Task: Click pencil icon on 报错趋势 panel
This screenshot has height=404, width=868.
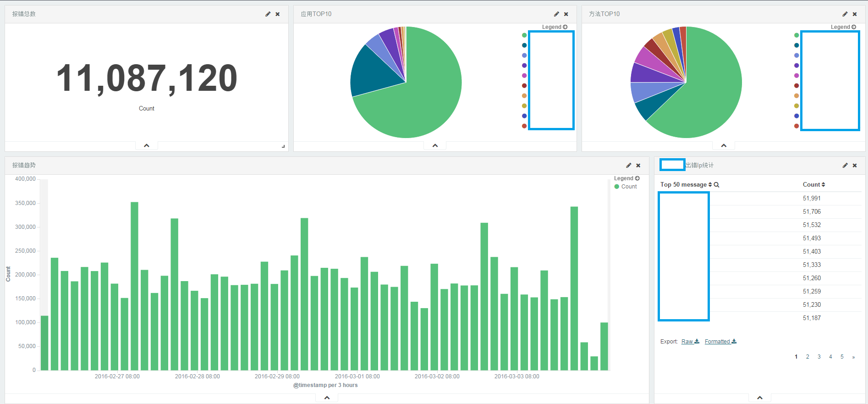Action: pyautogui.click(x=628, y=166)
